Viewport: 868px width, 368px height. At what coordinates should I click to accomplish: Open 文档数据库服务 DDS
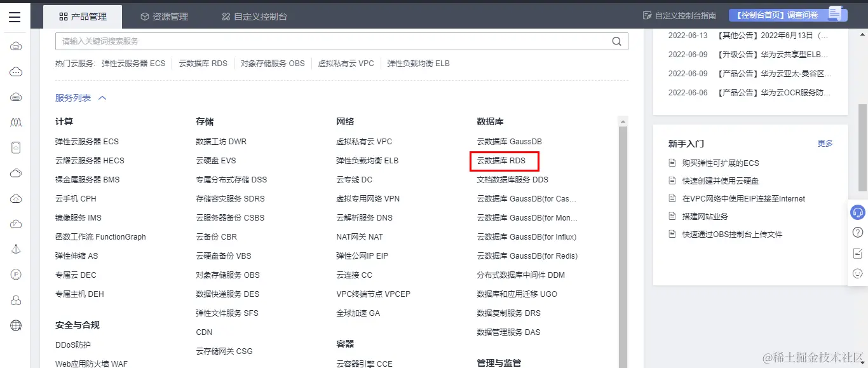point(513,180)
